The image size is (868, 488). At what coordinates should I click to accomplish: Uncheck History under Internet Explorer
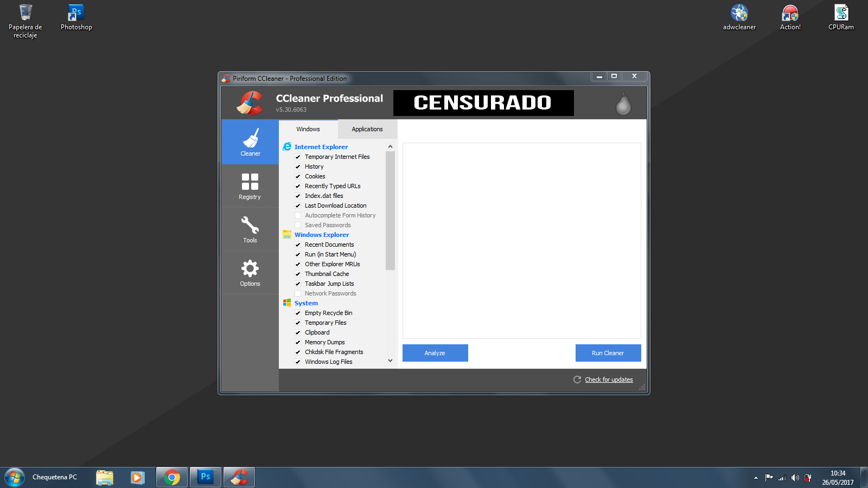[298, 166]
